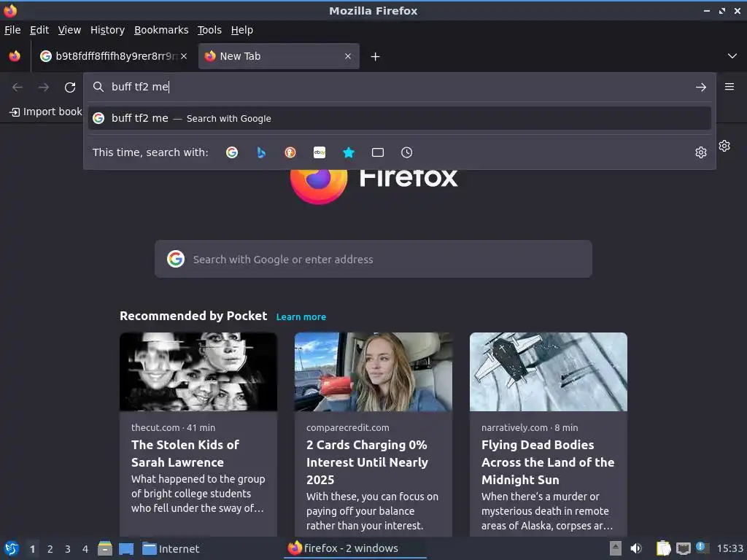Click the page search box 'Search with Google'
Screen dimensions: 747x560
373,259
